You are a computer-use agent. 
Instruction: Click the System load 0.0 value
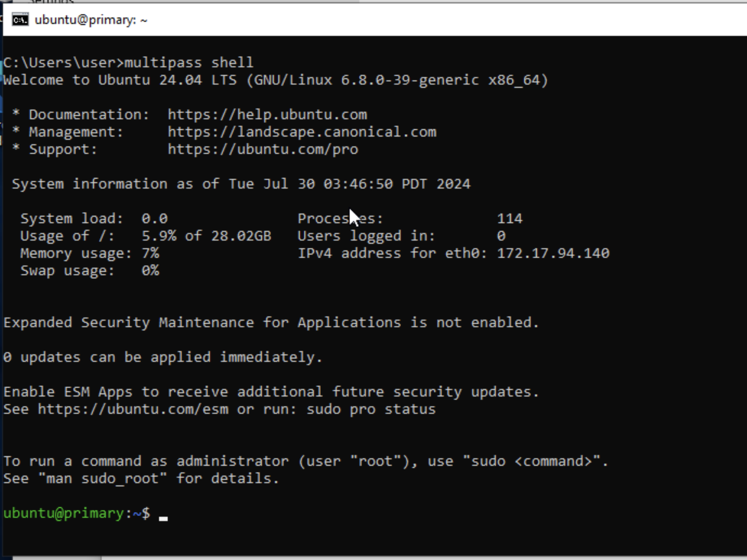click(155, 219)
